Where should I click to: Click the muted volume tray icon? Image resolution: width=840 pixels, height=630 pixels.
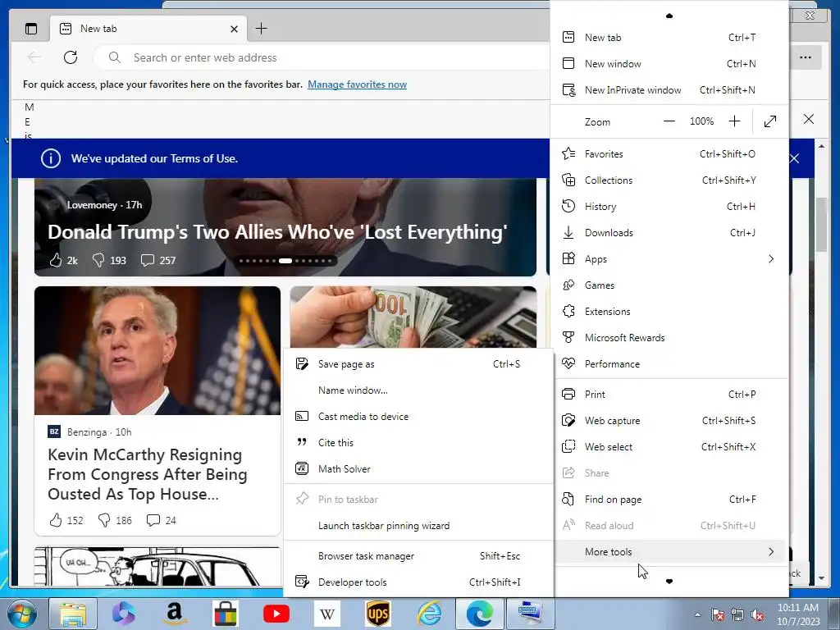[757, 614]
